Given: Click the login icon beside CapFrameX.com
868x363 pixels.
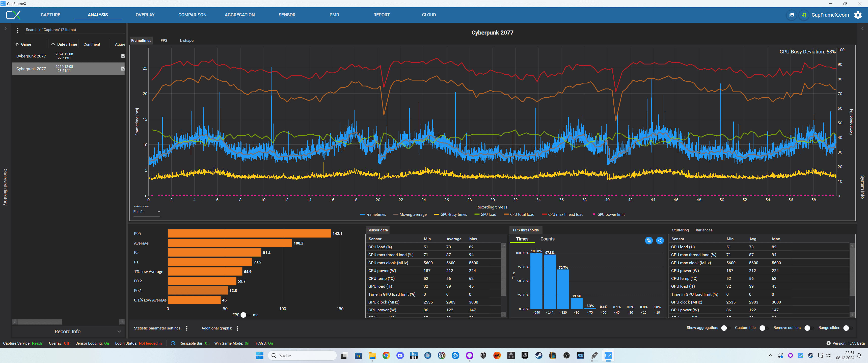Looking at the screenshot, I should tap(804, 15).
